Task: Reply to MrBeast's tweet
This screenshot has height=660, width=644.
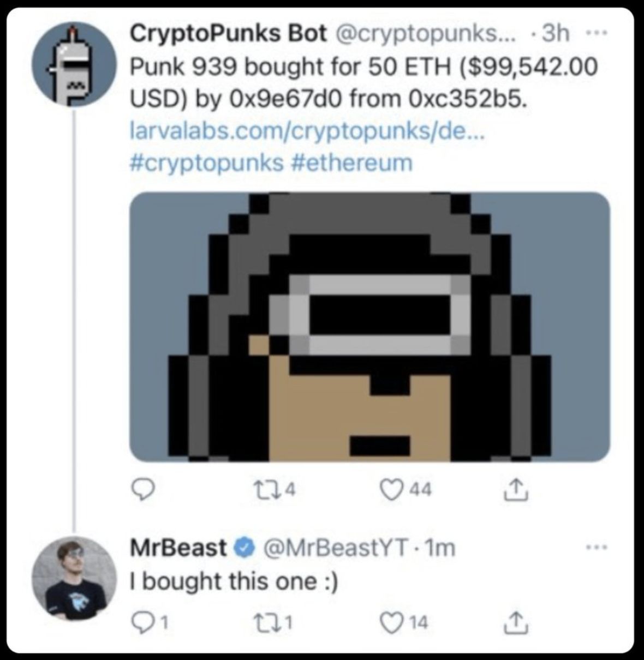Action: pos(143,621)
